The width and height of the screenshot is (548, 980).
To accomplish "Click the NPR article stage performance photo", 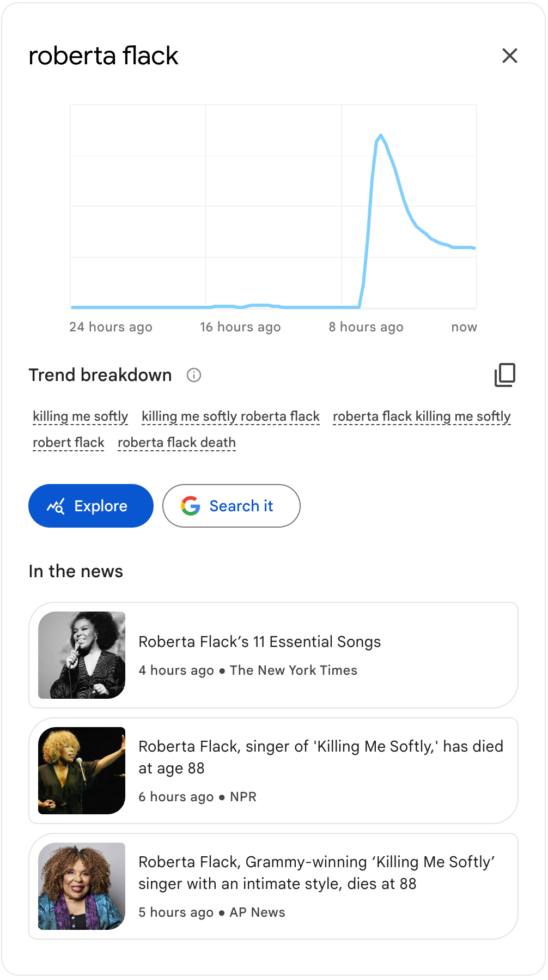I will [x=82, y=771].
